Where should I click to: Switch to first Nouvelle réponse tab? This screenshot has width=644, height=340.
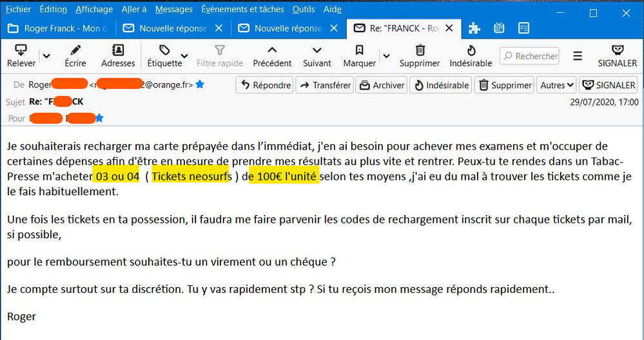(166, 28)
